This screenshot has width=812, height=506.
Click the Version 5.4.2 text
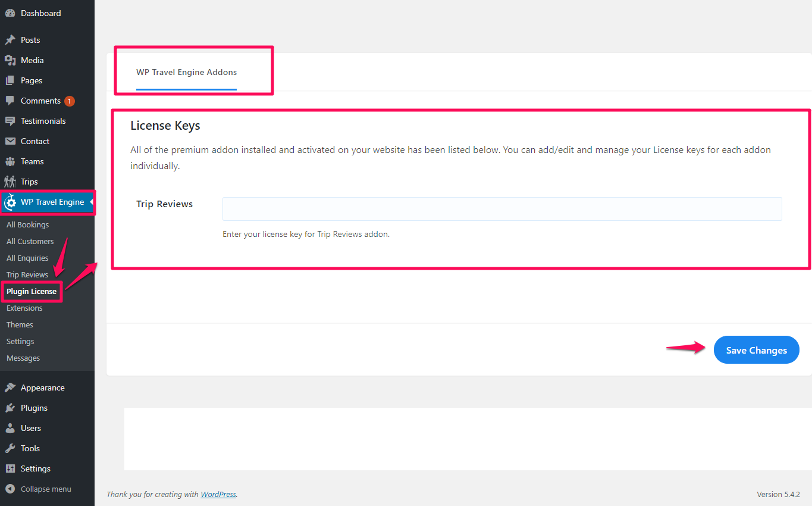778,494
